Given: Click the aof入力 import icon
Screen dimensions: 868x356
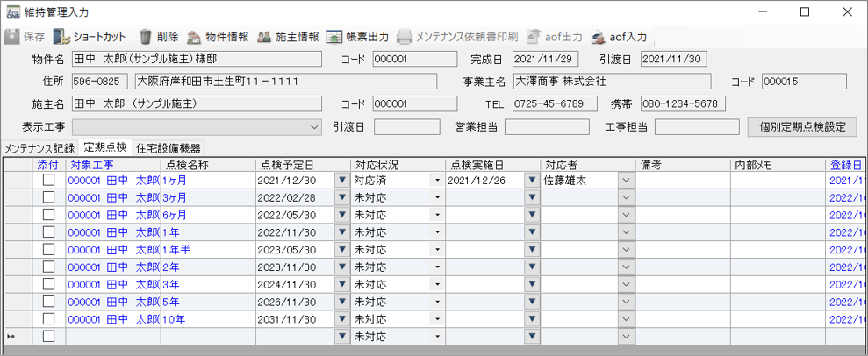Looking at the screenshot, I should [x=598, y=37].
